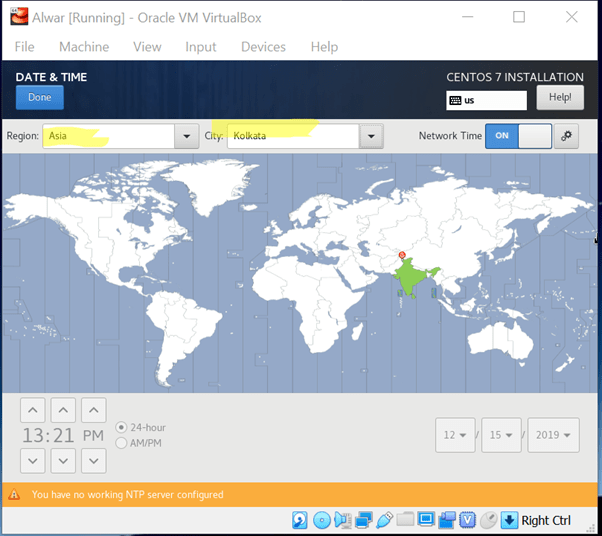Click the us keyboard layout field

click(x=486, y=100)
